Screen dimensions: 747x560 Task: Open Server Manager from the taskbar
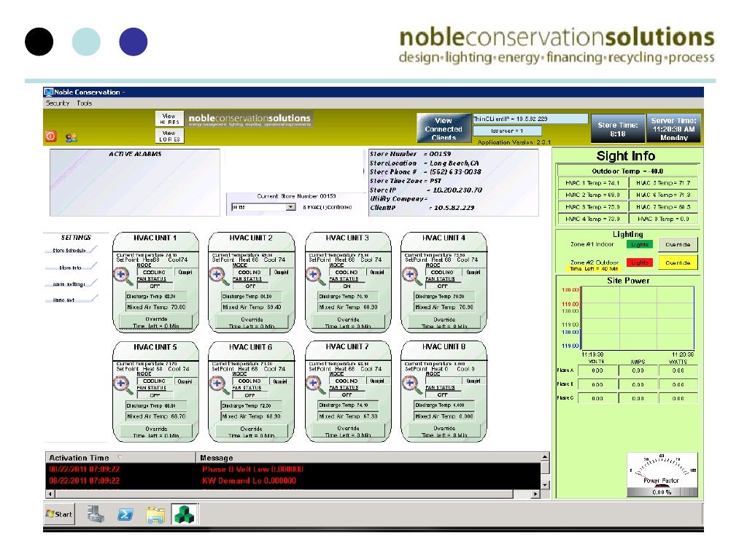pyautogui.click(x=96, y=514)
